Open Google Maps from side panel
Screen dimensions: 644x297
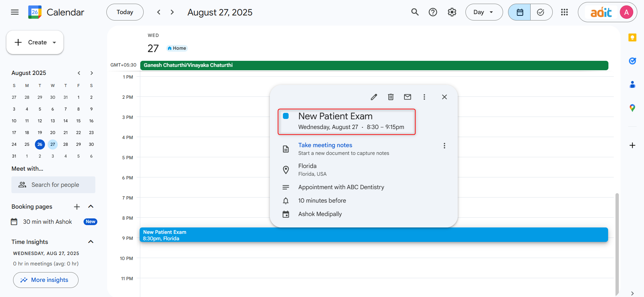[632, 108]
